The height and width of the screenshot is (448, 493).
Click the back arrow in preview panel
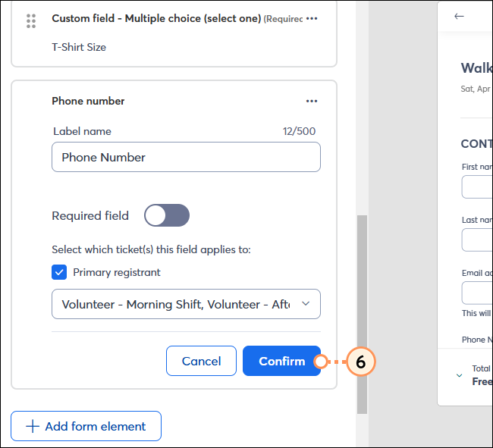point(459,16)
